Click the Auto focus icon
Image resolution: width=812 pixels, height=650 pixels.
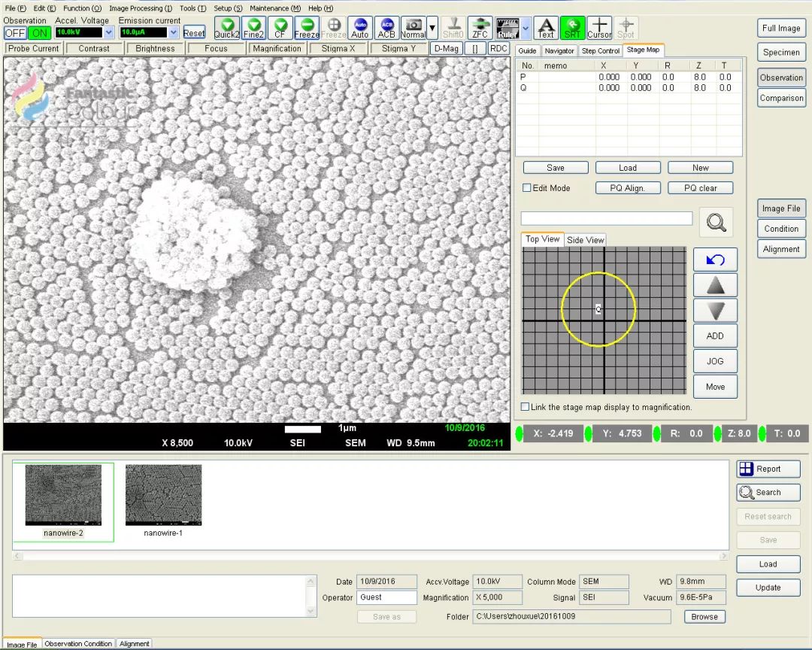[360, 29]
